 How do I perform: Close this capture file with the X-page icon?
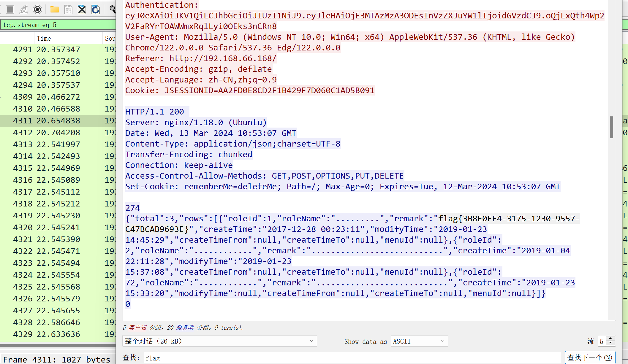[x=82, y=9]
